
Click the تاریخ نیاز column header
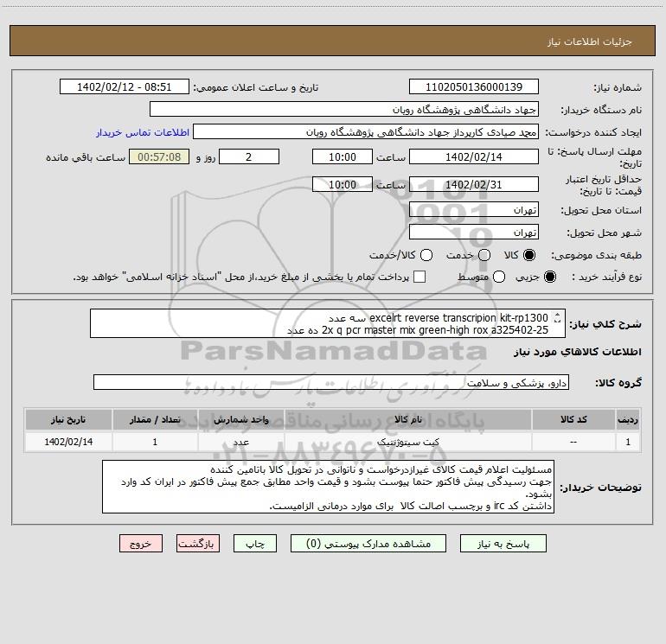click(68, 419)
